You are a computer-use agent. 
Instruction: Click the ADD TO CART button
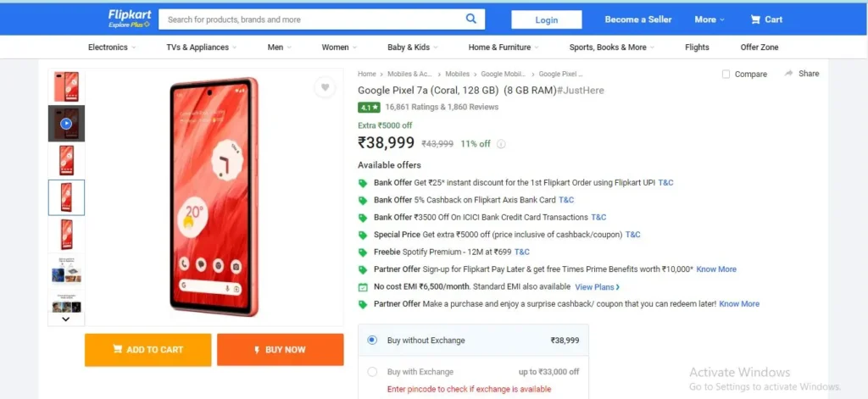(x=147, y=350)
